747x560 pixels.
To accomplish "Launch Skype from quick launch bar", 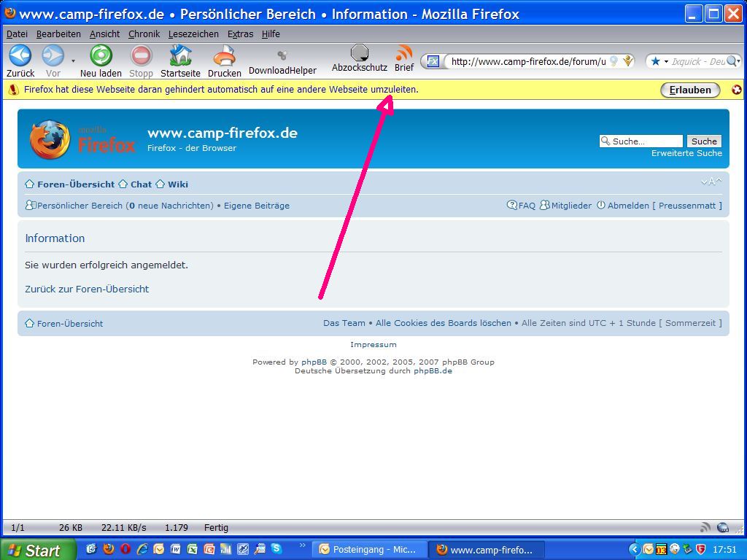I will [276, 549].
